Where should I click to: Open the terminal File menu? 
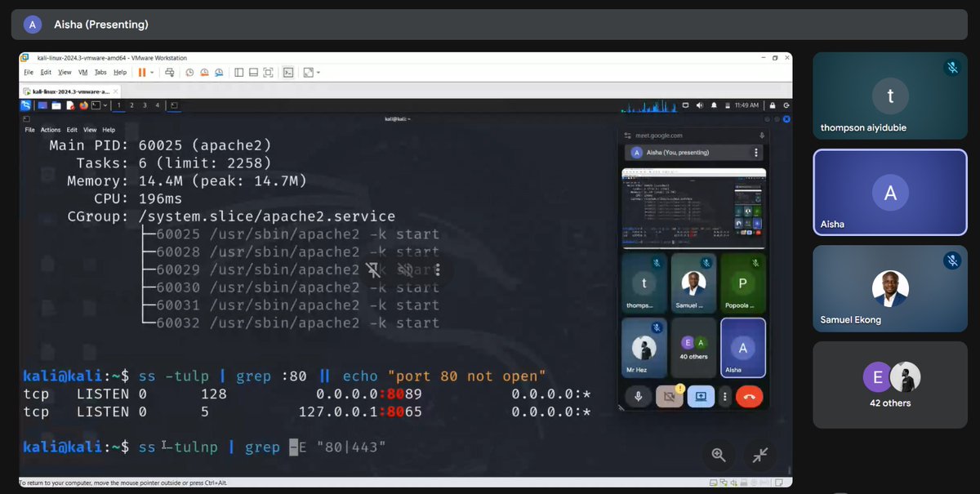pyautogui.click(x=29, y=130)
